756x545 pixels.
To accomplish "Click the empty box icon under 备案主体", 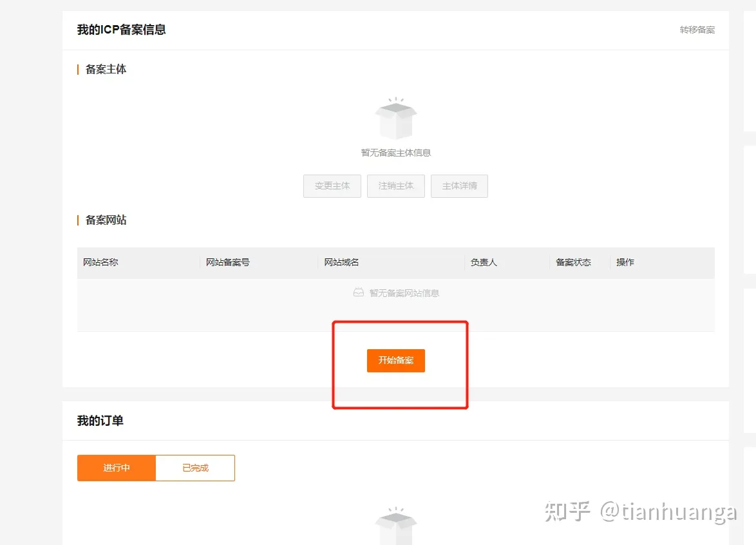I will point(396,119).
